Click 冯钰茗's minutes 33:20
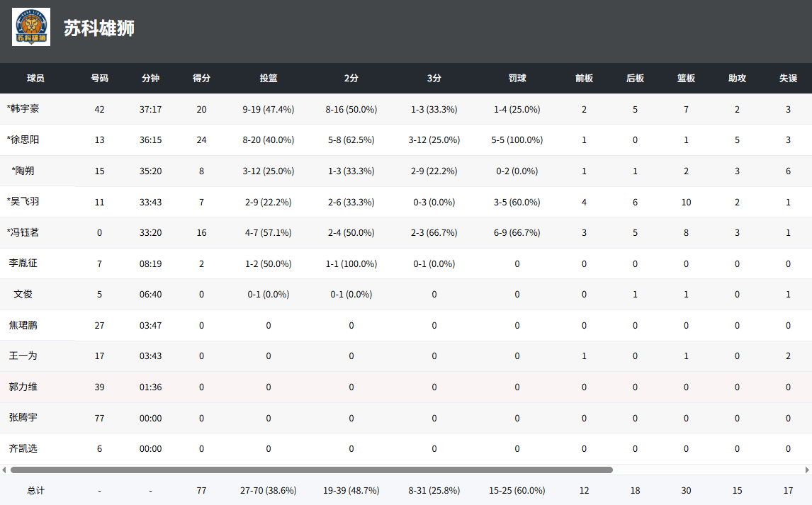 click(x=151, y=233)
